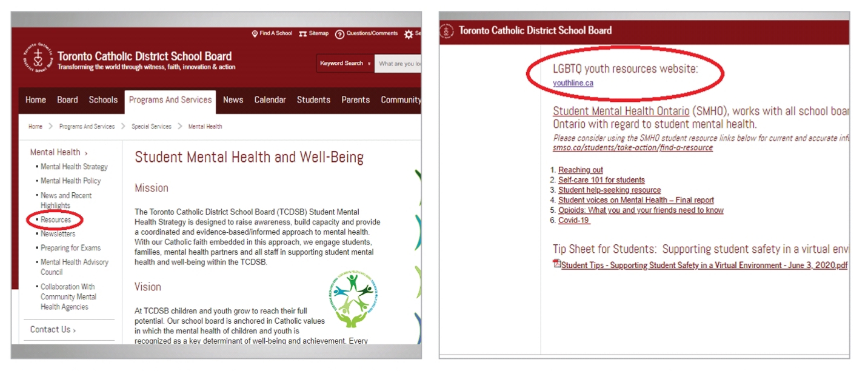Click Home in the breadcrumb trail
The width and height of the screenshot is (868, 371).
pyautogui.click(x=35, y=127)
